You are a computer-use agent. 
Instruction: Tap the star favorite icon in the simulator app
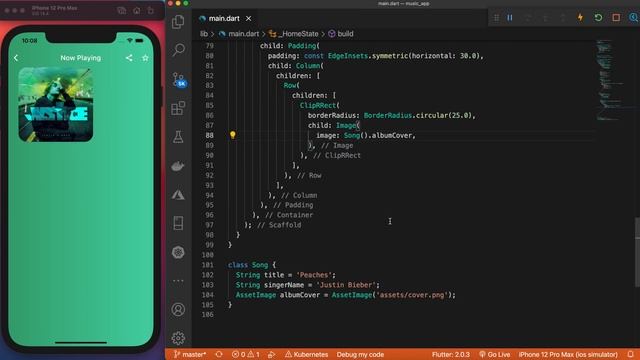[x=145, y=58]
